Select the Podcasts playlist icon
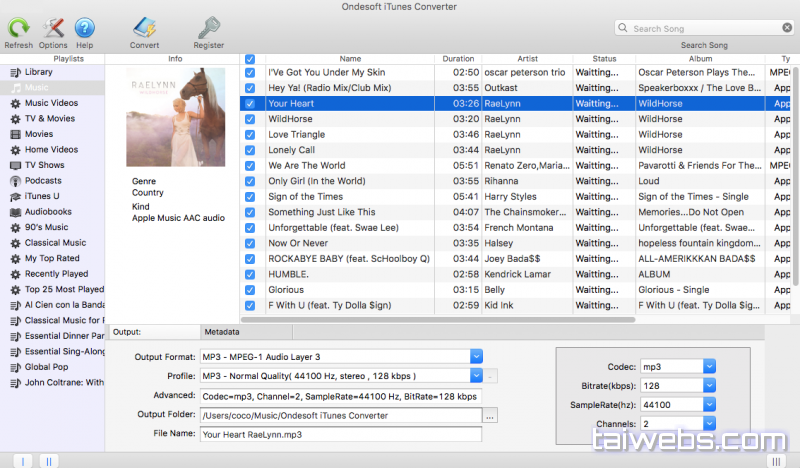Viewport: 800px width, 468px height. 15,181
